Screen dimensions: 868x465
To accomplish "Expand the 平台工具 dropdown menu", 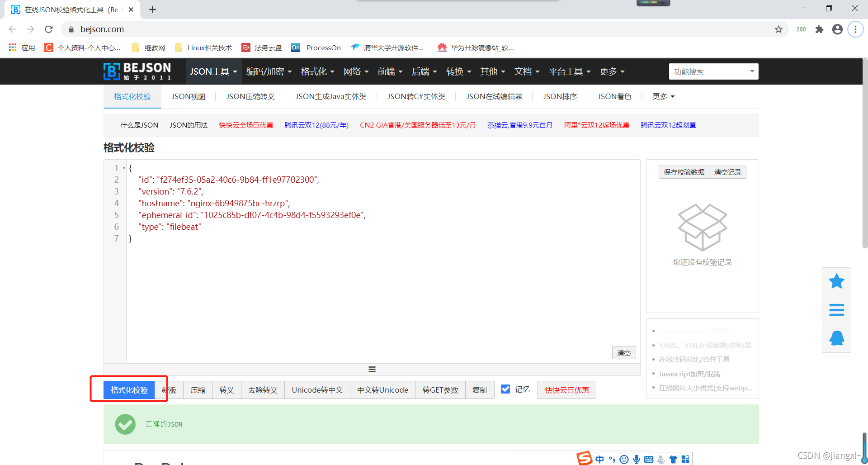I will click(x=570, y=71).
